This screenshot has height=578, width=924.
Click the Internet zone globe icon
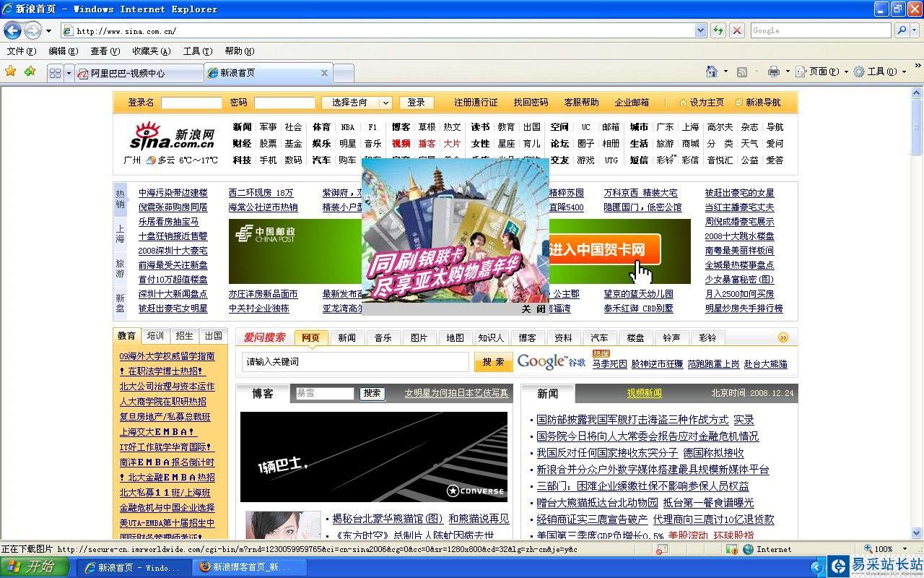pos(748,549)
